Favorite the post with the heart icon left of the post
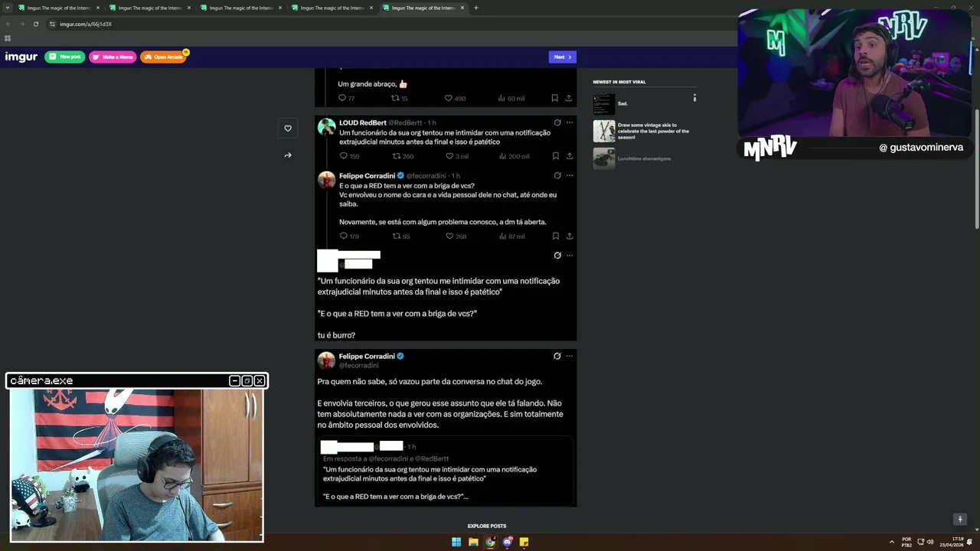The height and width of the screenshot is (551, 980). point(288,129)
